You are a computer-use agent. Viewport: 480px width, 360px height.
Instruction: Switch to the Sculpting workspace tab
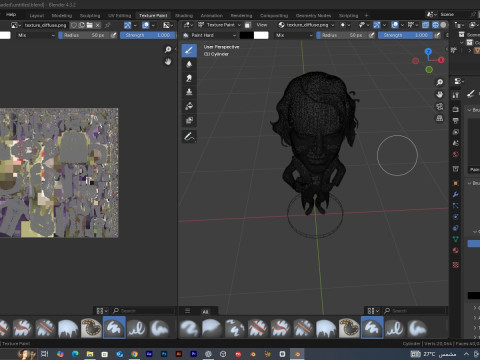point(90,15)
